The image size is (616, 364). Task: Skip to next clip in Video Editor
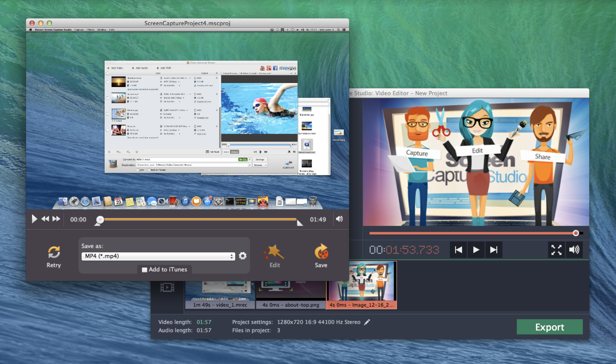tap(494, 250)
